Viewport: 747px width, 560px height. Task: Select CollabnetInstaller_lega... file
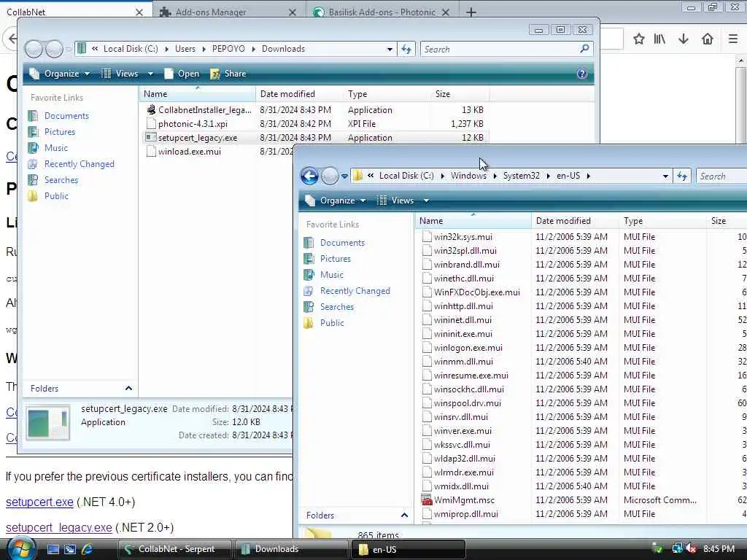[205, 110]
